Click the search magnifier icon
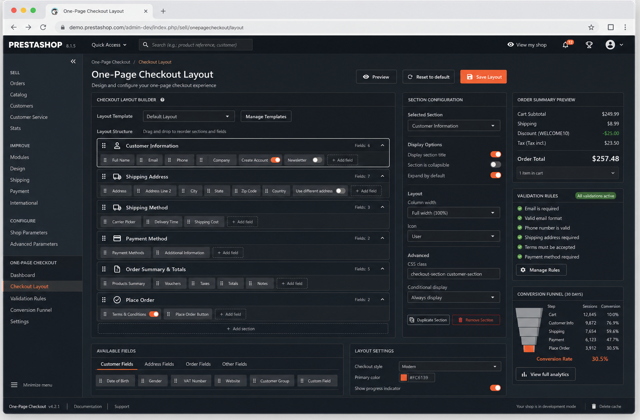The height and width of the screenshot is (420, 640). [x=145, y=45]
